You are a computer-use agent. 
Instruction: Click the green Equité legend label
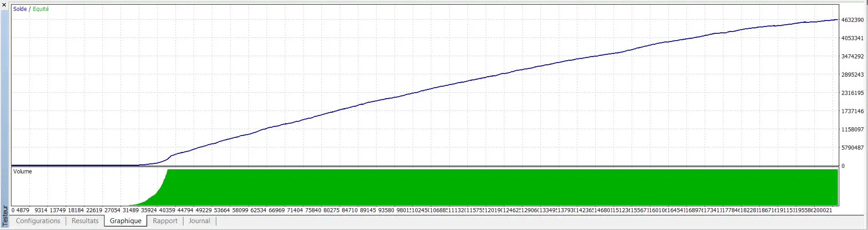[41, 9]
